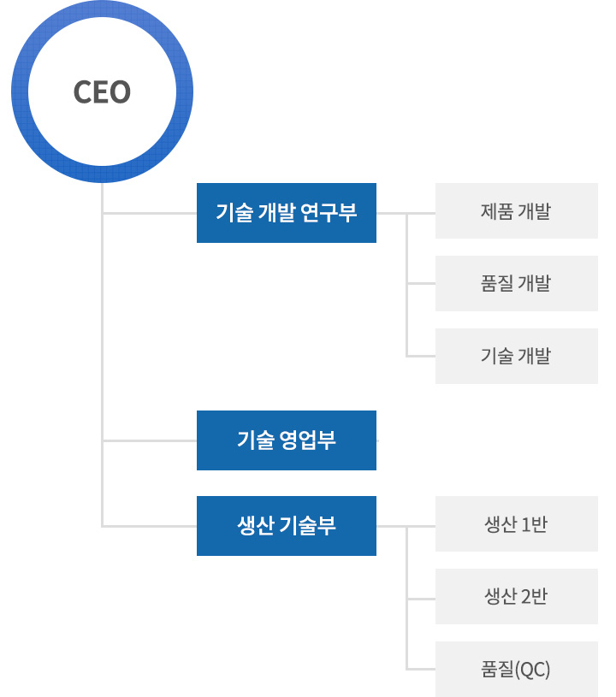Click the CEO text label
The image size is (616, 697).
[102, 92]
